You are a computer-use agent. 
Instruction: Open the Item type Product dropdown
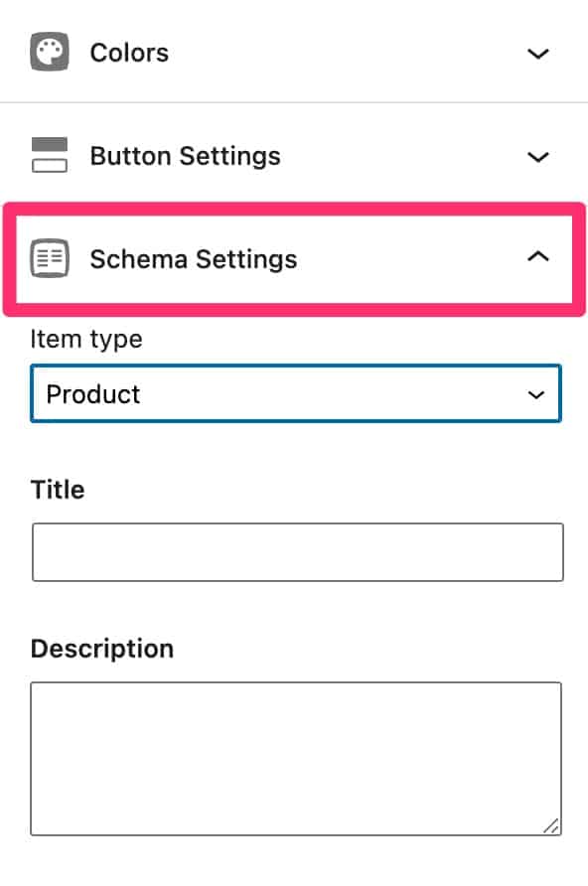(296, 393)
